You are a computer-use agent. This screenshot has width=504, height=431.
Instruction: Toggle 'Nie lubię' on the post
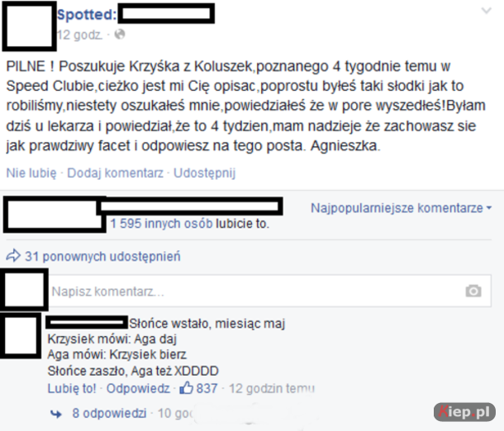(x=31, y=173)
